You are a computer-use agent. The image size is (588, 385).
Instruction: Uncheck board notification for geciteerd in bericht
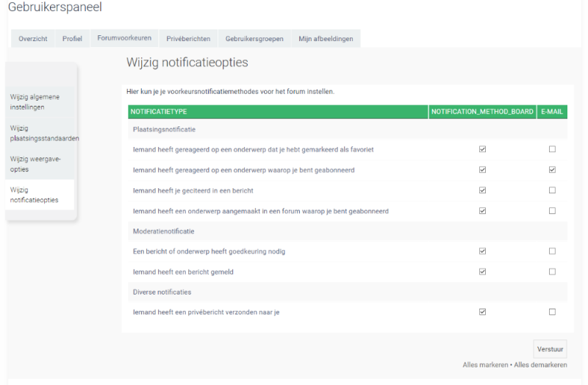(482, 190)
